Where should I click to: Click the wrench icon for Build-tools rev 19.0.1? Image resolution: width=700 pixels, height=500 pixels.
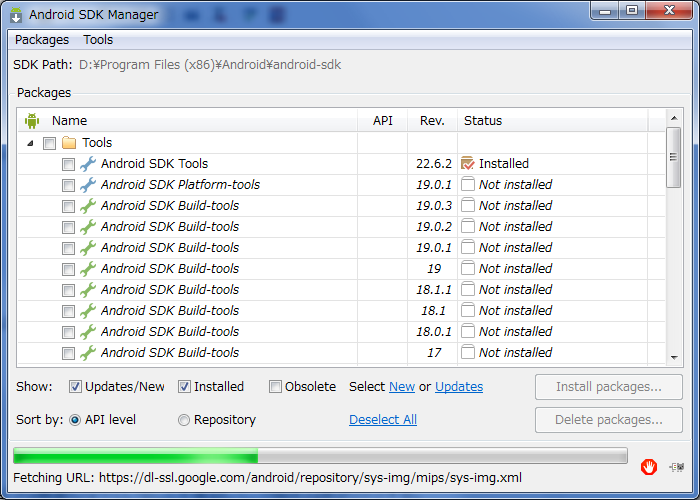(x=88, y=248)
